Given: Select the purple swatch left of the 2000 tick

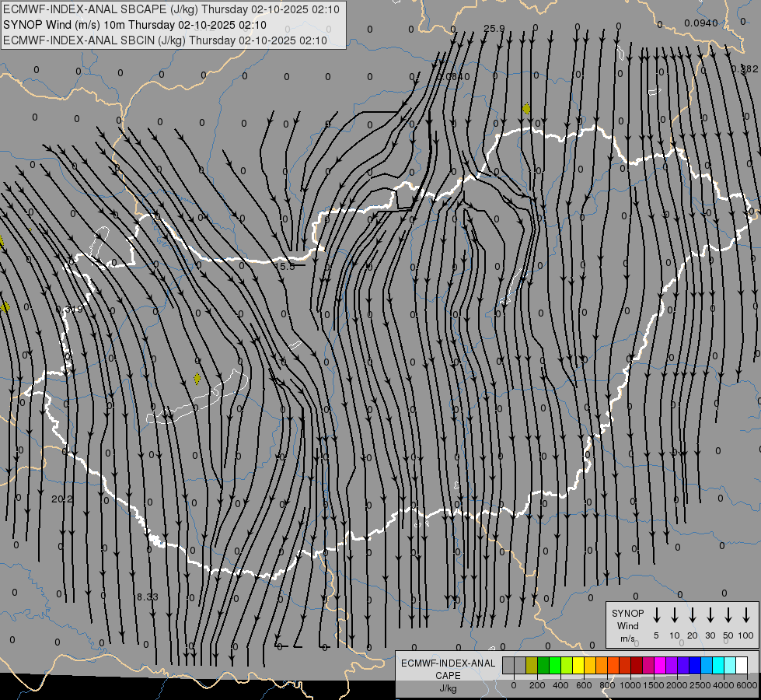Looking at the screenshot, I should coord(672,665).
